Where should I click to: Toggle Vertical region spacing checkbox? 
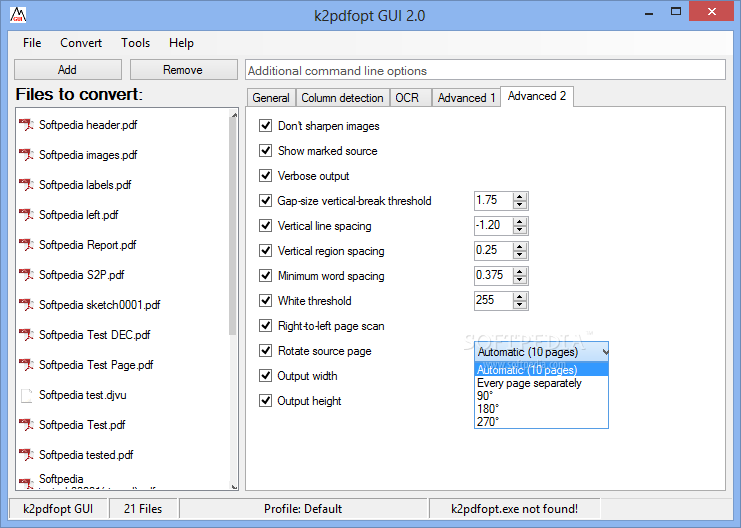point(266,251)
